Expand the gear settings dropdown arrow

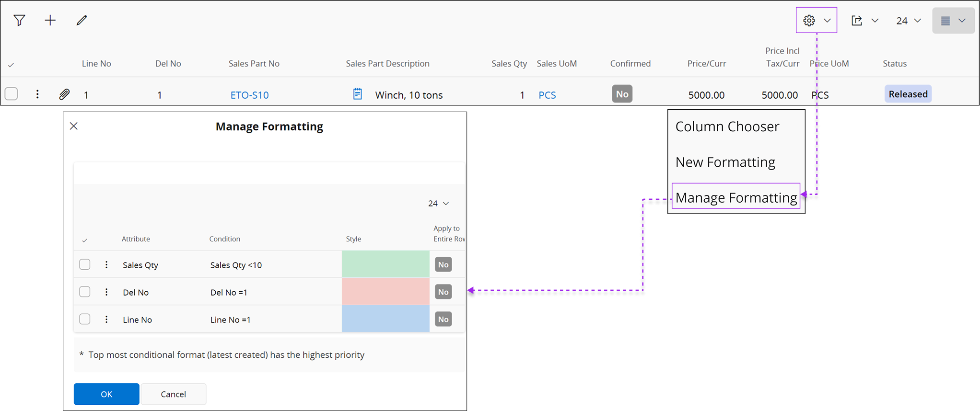coord(828,21)
